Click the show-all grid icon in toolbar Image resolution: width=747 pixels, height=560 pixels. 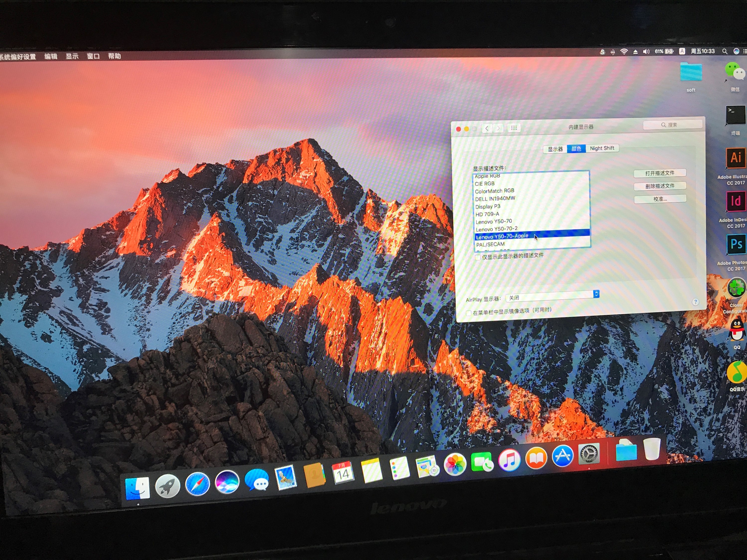pyautogui.click(x=514, y=128)
